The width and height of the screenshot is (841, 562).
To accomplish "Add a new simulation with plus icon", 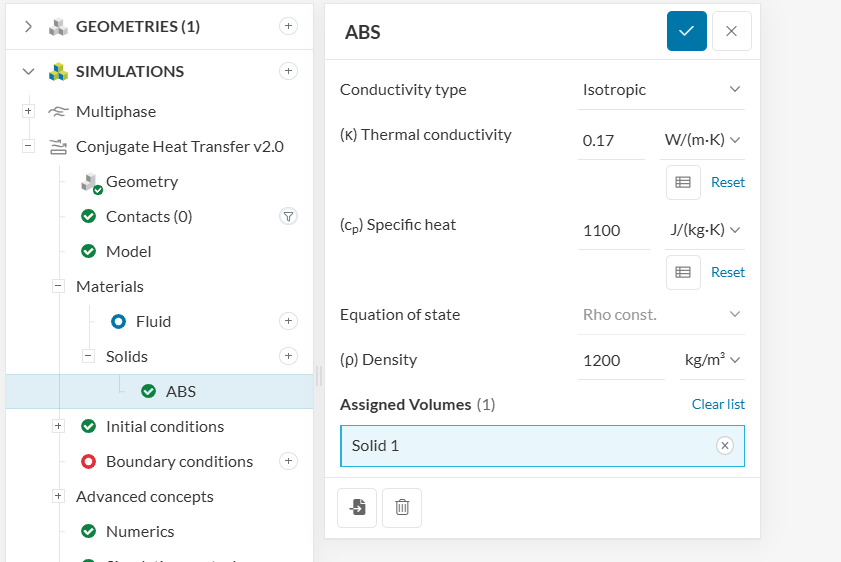I will click(x=289, y=71).
